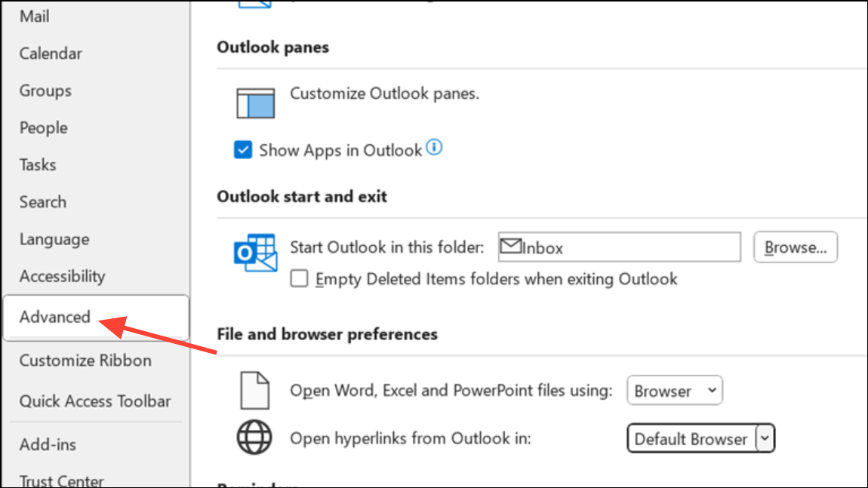The height and width of the screenshot is (488, 868).
Task: Open Trust Center settings
Action: [61, 480]
